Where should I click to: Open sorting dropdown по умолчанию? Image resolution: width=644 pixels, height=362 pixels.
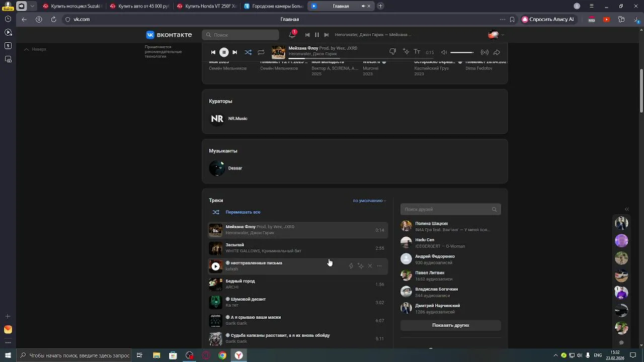369,201
